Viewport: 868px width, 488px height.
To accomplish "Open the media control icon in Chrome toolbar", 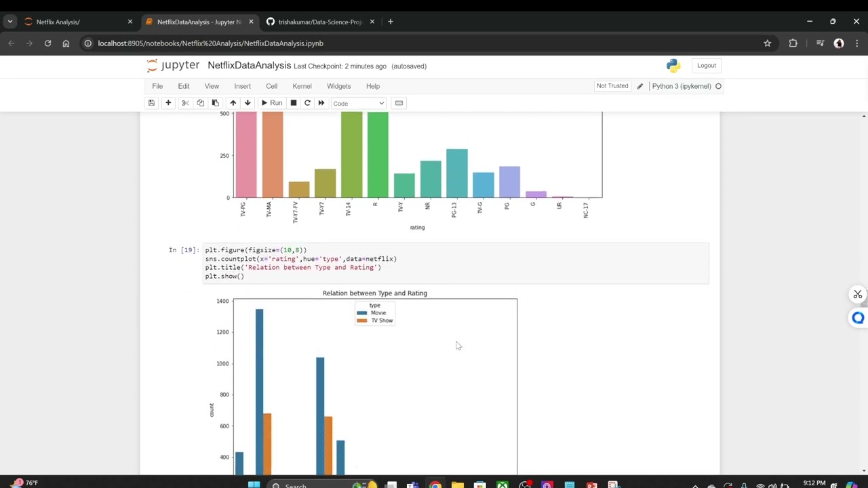I will point(820,43).
